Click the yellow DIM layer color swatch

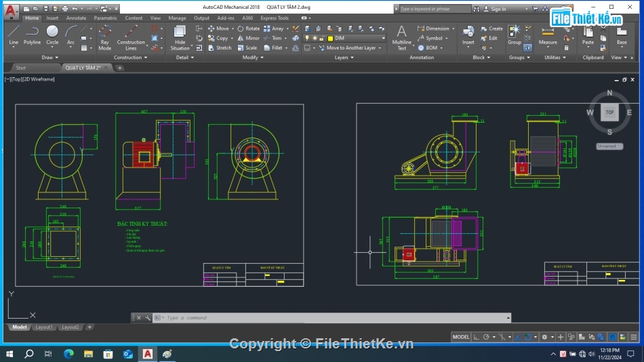coord(330,39)
